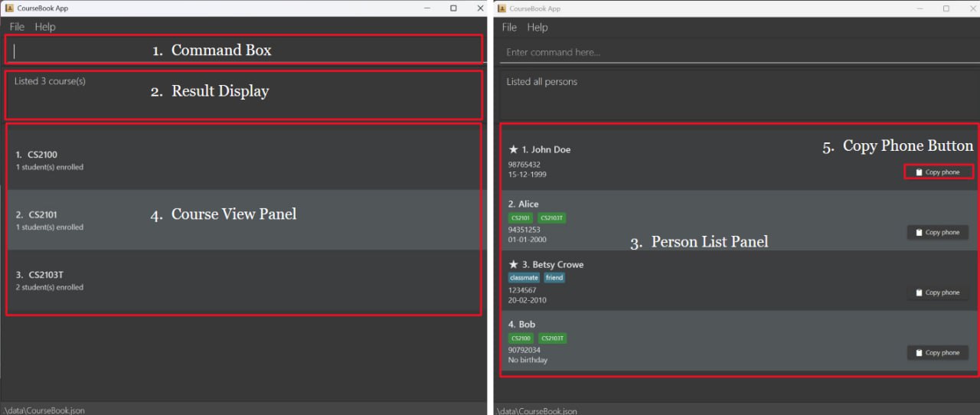Click Betsy Crowe's birthday 20-02-2010
Viewport: 980px width, 415px height.
tap(528, 300)
